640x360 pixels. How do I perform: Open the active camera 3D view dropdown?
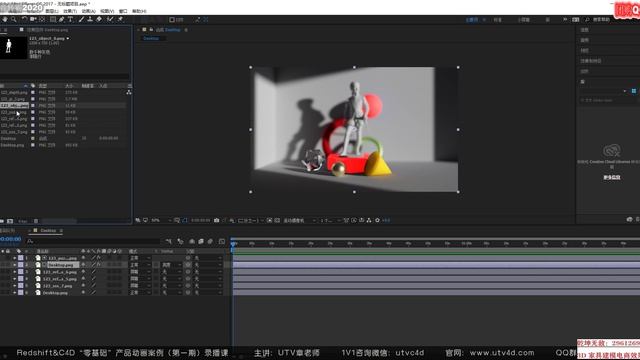click(300, 220)
